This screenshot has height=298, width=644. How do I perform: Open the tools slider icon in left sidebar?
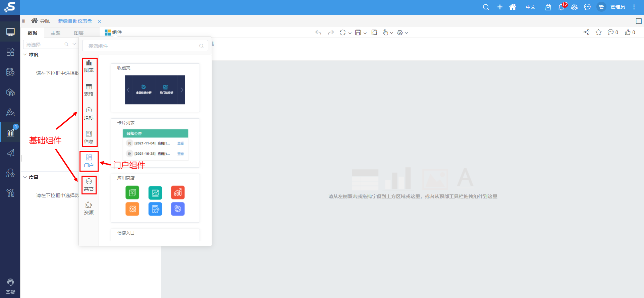coord(10,193)
